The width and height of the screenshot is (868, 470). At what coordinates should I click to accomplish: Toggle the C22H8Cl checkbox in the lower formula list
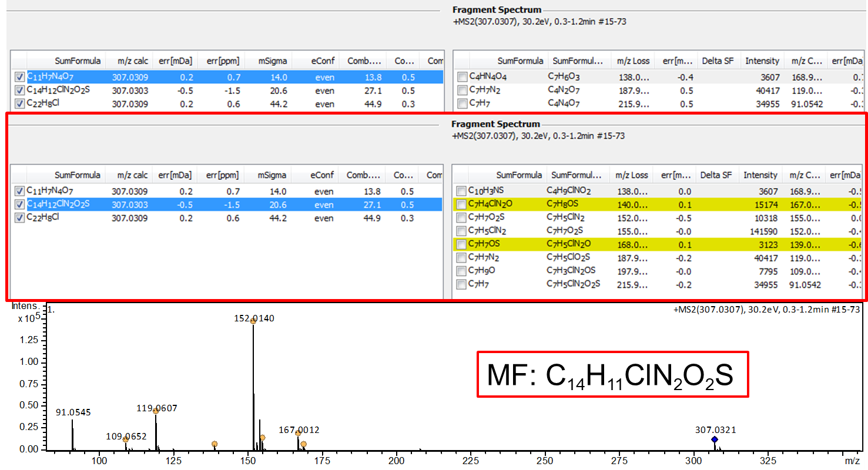point(19,218)
